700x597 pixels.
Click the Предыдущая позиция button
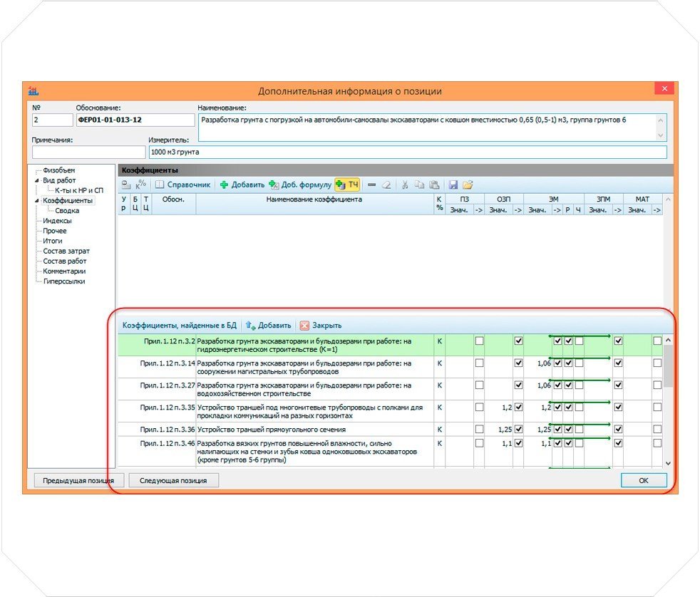(78, 481)
